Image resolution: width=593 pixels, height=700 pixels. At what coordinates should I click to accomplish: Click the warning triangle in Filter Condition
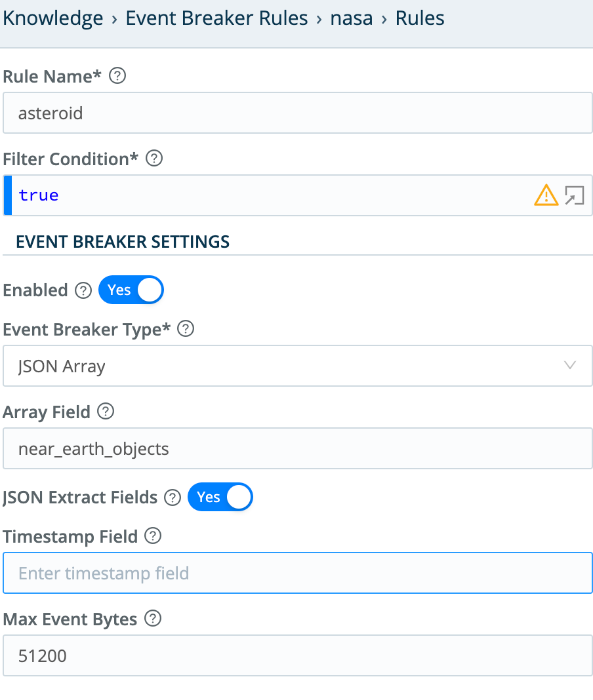point(546,195)
